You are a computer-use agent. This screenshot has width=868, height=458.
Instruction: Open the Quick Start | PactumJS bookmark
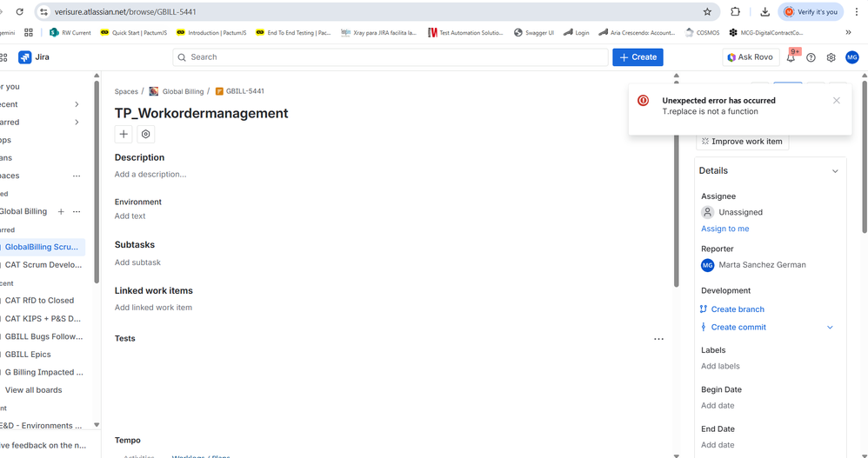pyautogui.click(x=133, y=33)
